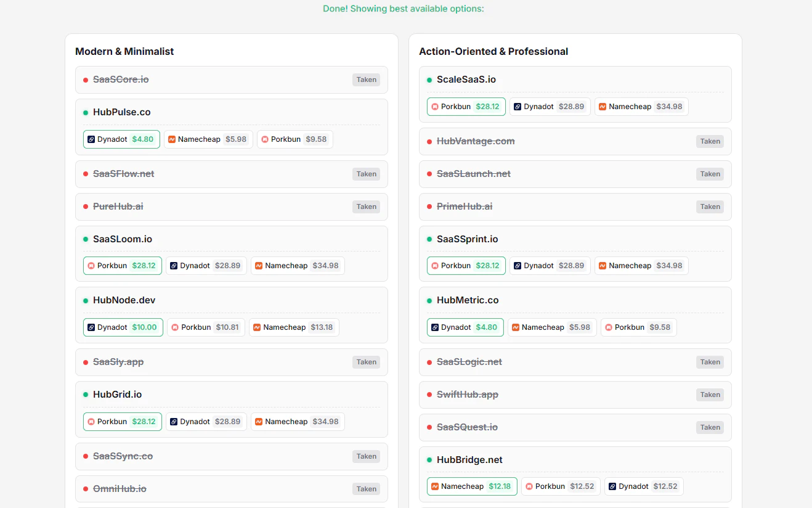812x508 pixels.
Task: Click the taken SwiftHub.app entry
Action: click(575, 395)
